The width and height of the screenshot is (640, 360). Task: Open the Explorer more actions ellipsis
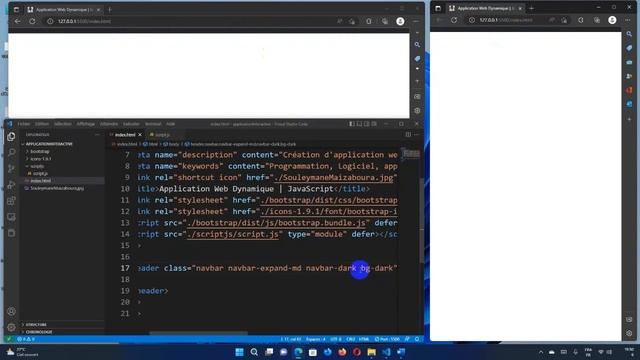coord(97,134)
